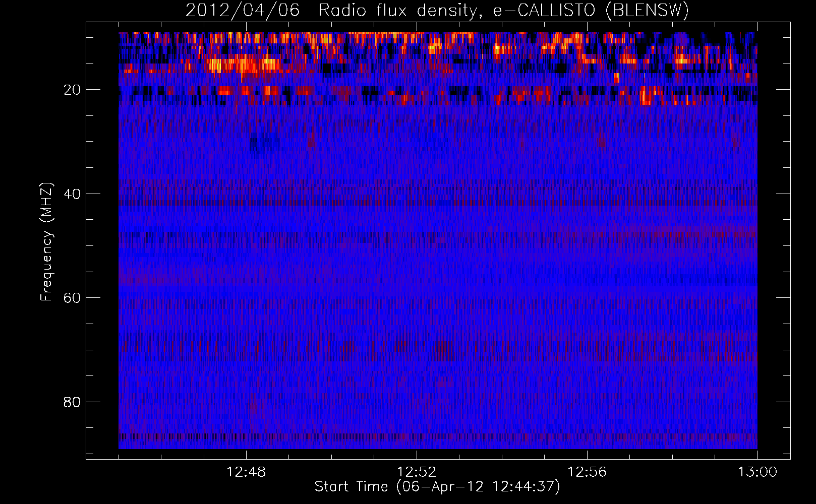Click the 12:56 time tick label

[x=587, y=472]
